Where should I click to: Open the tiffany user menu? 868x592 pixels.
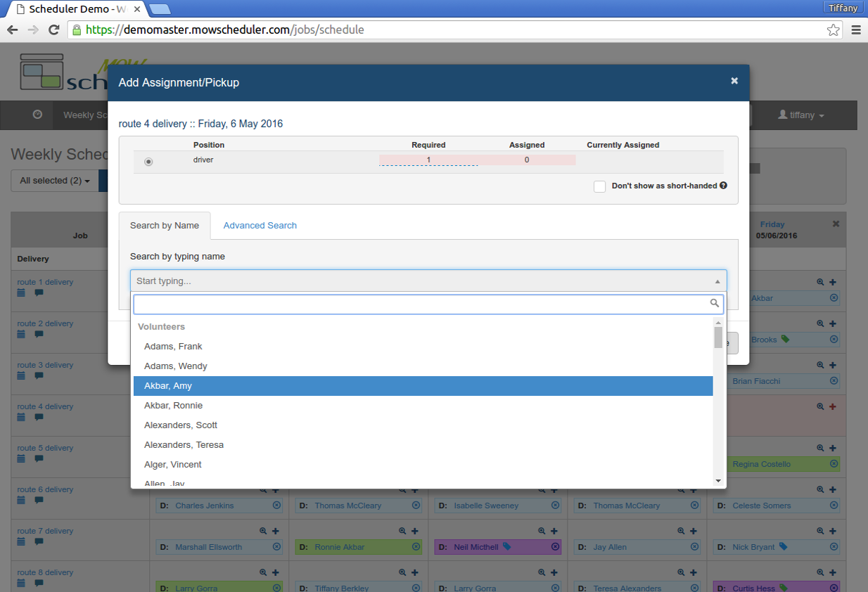(x=801, y=115)
